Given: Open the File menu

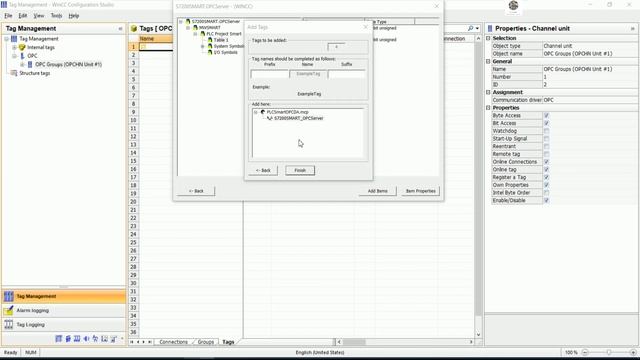Looking at the screenshot, I should [x=8, y=16].
